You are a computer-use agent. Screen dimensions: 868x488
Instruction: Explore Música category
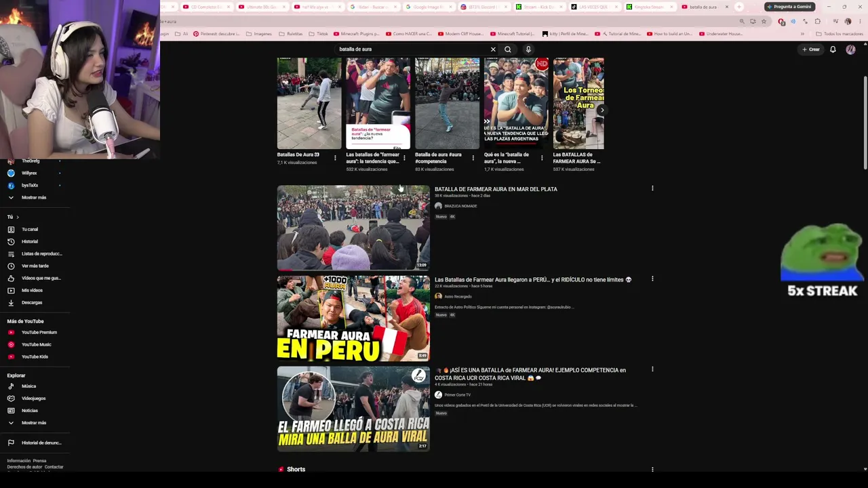click(x=34, y=386)
